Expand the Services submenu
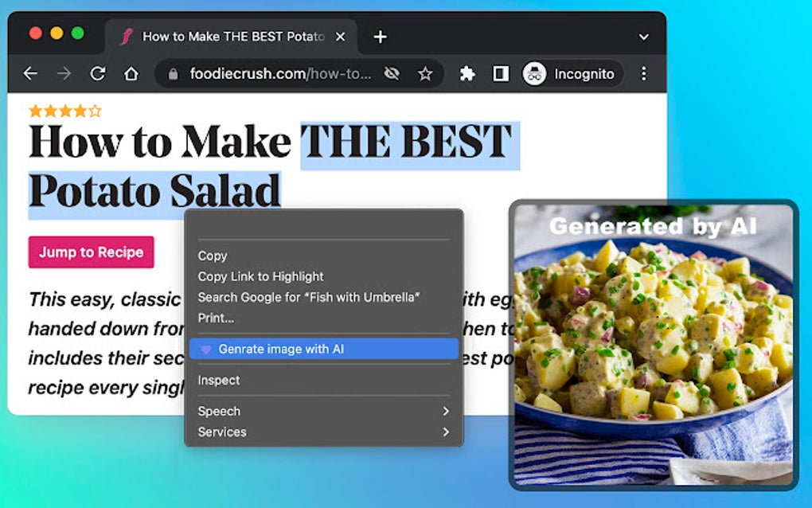812x508 pixels. click(222, 432)
